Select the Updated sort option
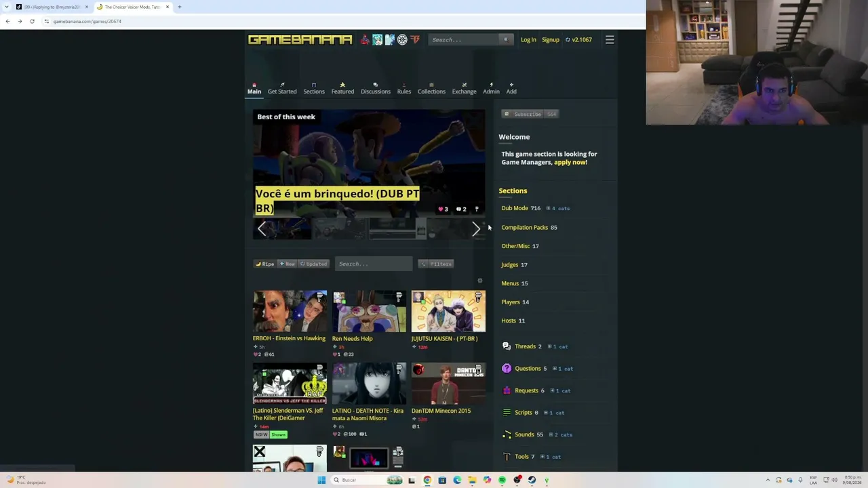 (314, 264)
